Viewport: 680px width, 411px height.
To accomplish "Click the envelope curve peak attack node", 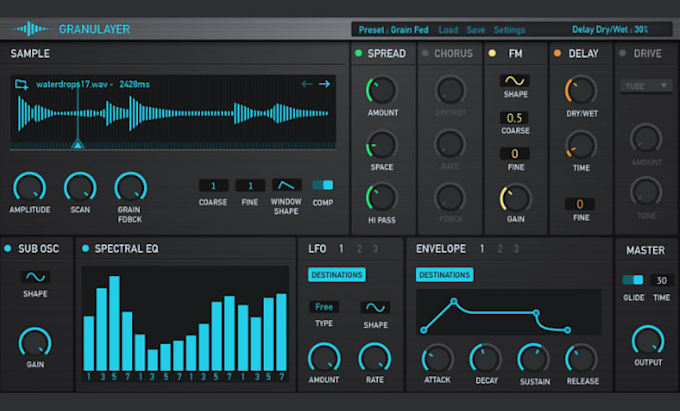I will (454, 301).
